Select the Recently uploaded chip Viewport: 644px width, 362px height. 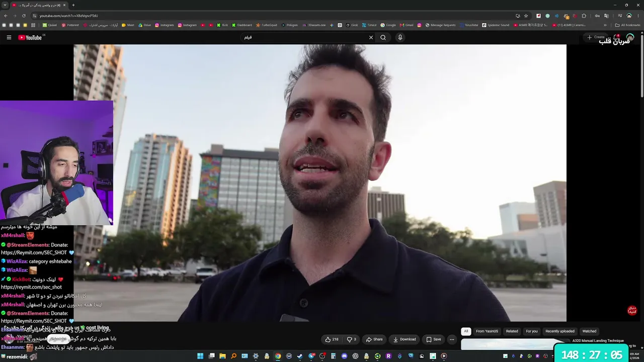560,331
